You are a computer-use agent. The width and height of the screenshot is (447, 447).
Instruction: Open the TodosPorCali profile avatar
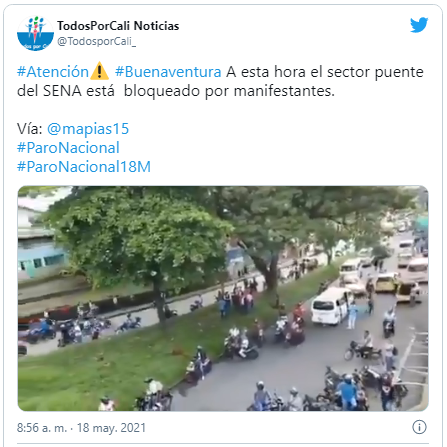tap(35, 33)
